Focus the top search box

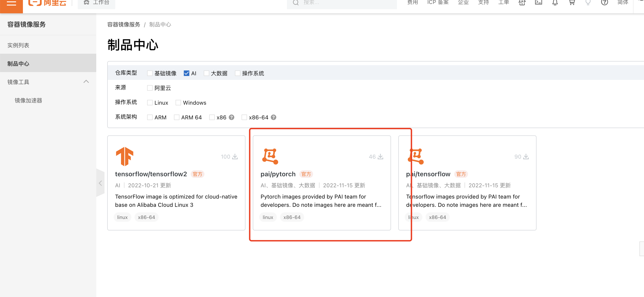342,3
